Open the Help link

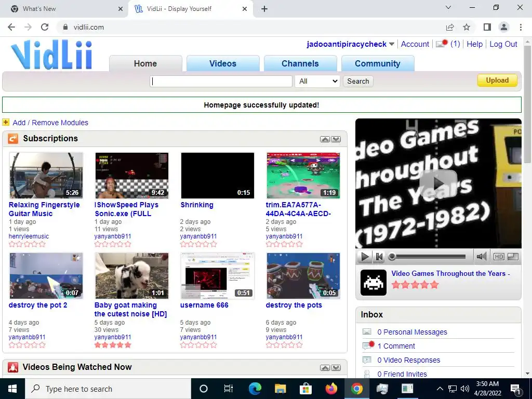(x=475, y=44)
